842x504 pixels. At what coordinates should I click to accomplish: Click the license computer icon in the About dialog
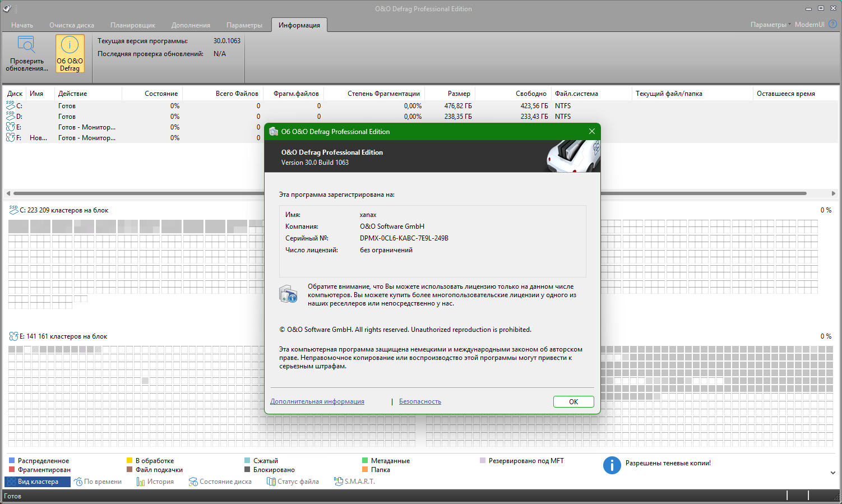pyautogui.click(x=288, y=294)
